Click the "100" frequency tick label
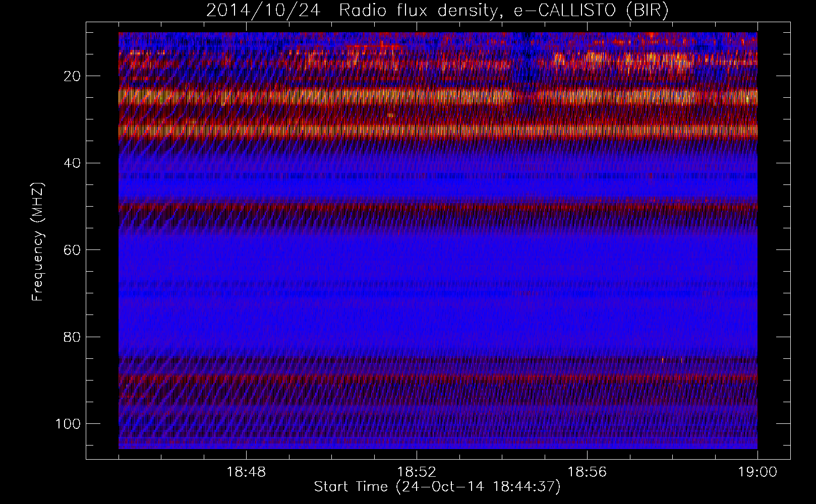816x504 pixels. coord(68,423)
